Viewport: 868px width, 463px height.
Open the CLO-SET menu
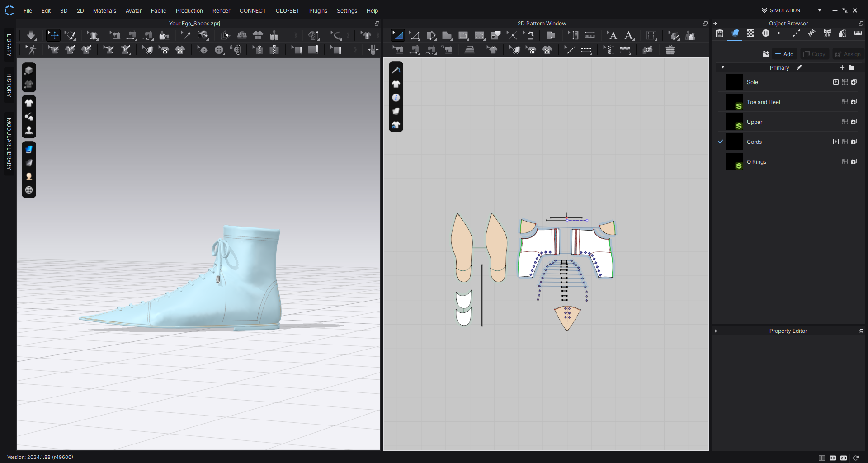[x=288, y=10]
